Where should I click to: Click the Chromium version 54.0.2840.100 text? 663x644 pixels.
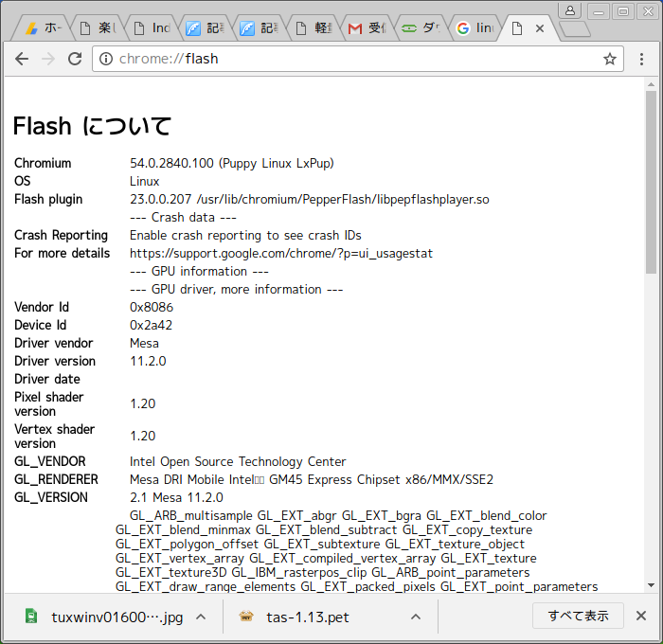click(232, 163)
